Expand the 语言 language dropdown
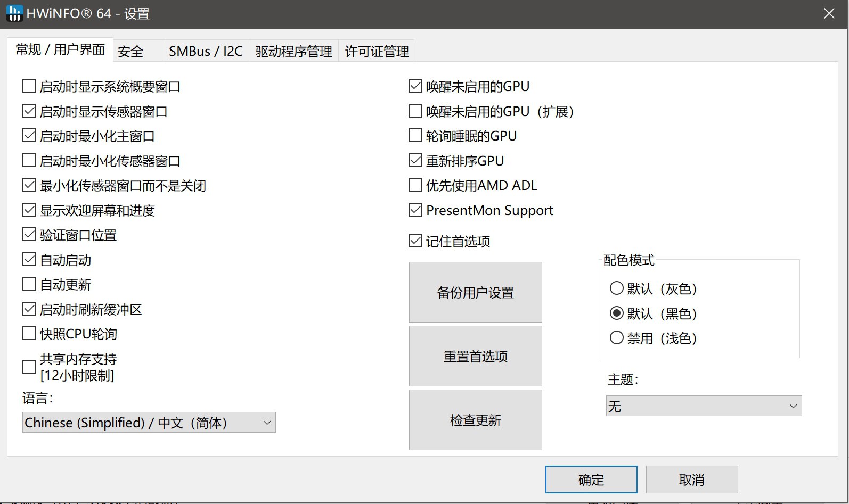The width and height of the screenshot is (849, 504). click(x=149, y=423)
